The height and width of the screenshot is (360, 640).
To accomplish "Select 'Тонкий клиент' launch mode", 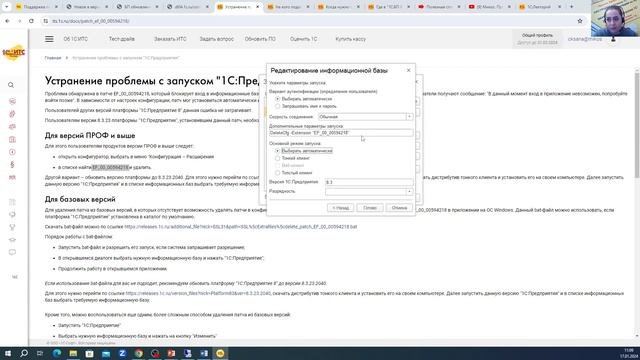I will point(278,158).
